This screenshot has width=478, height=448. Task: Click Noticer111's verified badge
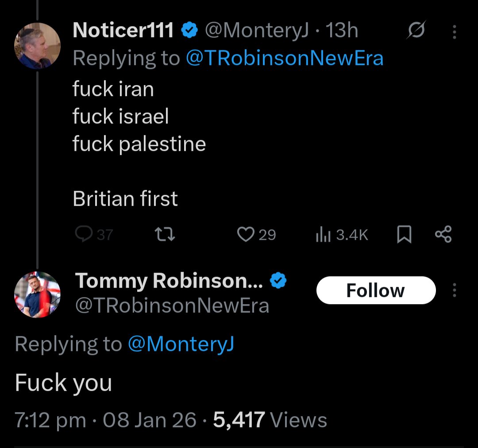click(x=190, y=31)
